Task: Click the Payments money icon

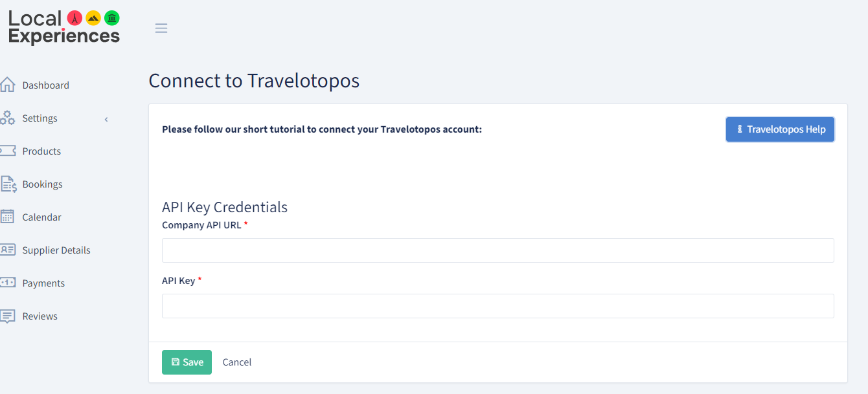Action: 8,283
